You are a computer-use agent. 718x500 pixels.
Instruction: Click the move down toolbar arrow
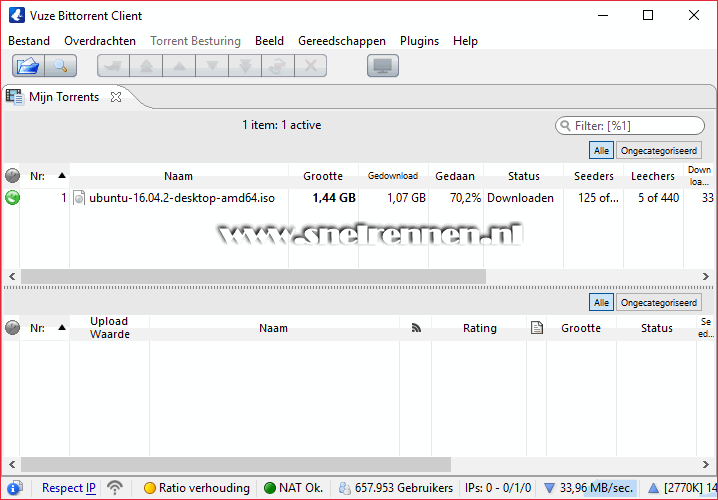pyautogui.click(x=212, y=66)
